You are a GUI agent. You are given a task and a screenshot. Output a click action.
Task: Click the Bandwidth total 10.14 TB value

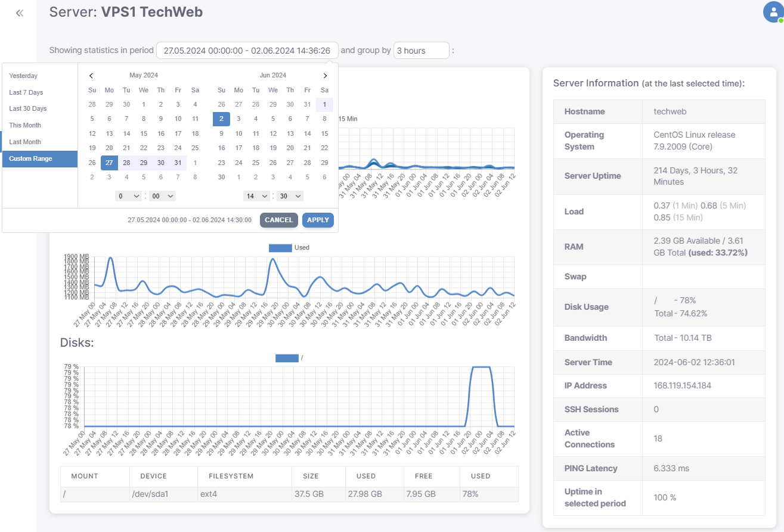pyautogui.click(x=683, y=338)
